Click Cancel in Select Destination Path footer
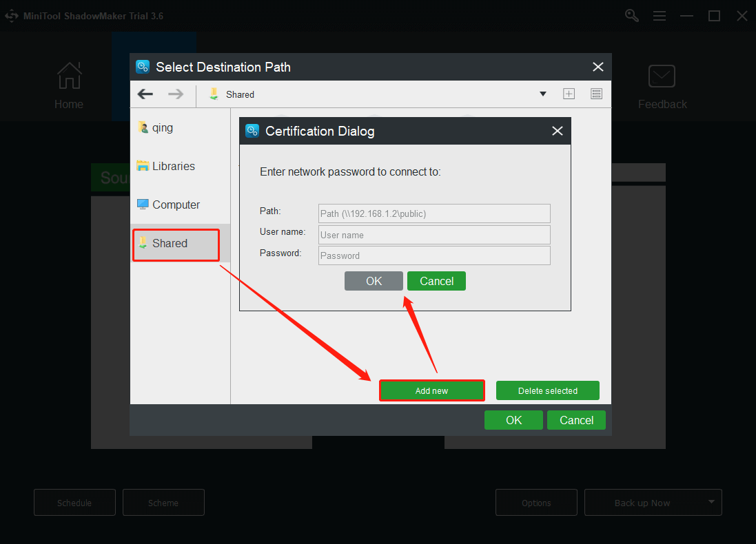 click(576, 420)
